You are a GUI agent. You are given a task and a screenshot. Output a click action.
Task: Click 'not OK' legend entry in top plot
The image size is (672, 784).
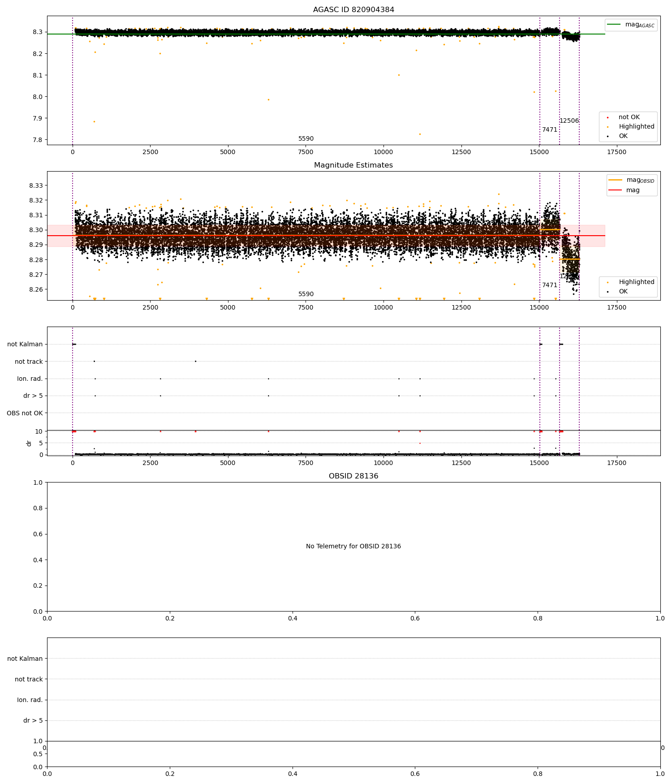click(x=629, y=117)
